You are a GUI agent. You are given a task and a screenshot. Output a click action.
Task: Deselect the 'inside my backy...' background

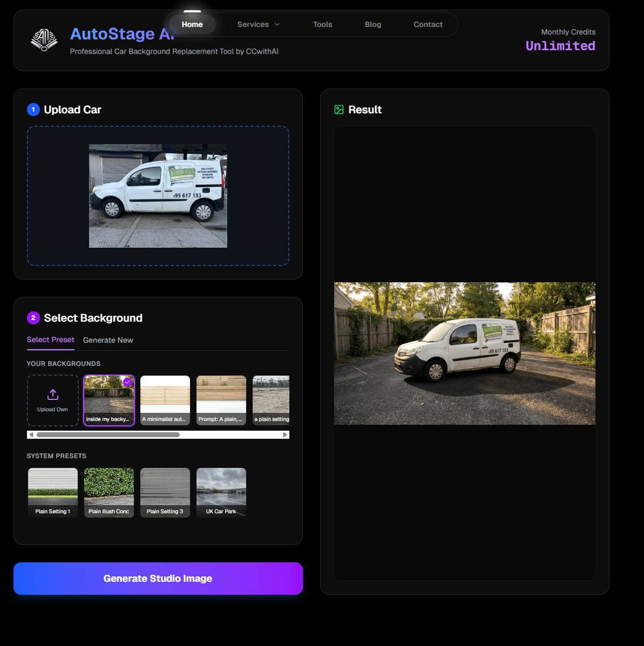[109, 400]
